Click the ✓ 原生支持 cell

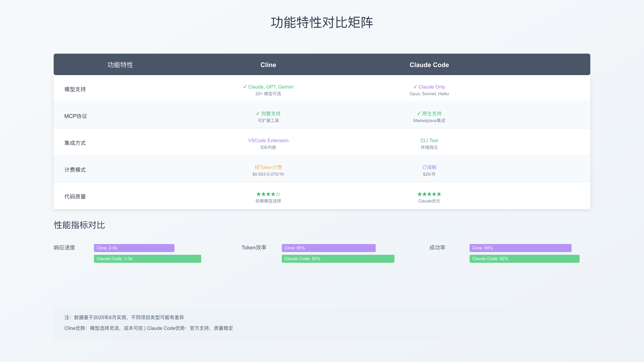click(429, 114)
